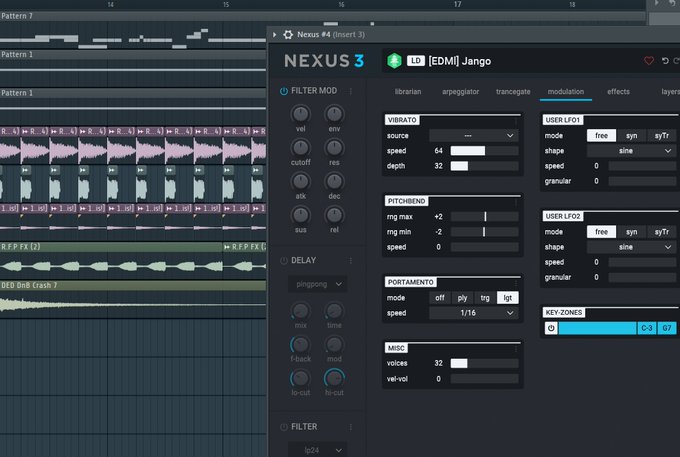Open the Portamento speed 1/16 dropdown
680x457 pixels.
(474, 313)
